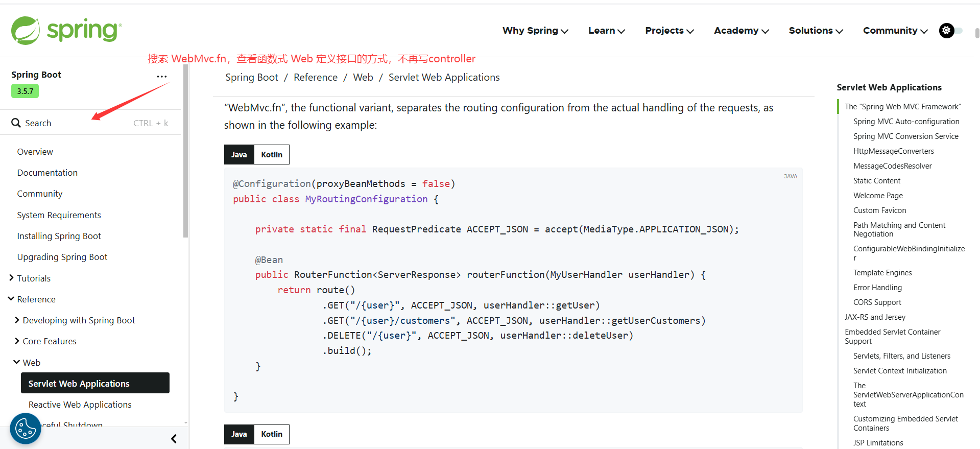Click MyRoutingConfiguration class name in code
The width and height of the screenshot is (980, 449).
click(366, 199)
